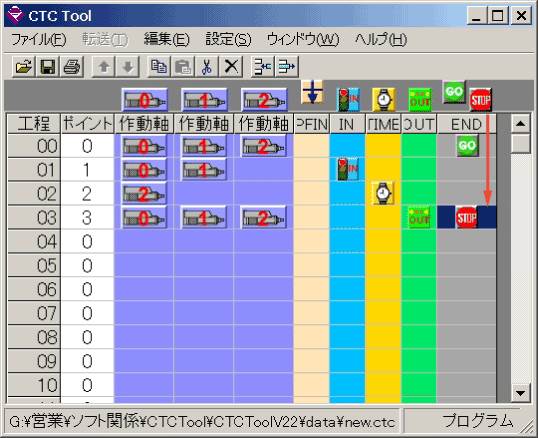
Task: Open the ファイル(F) menu
Action: coord(38,39)
